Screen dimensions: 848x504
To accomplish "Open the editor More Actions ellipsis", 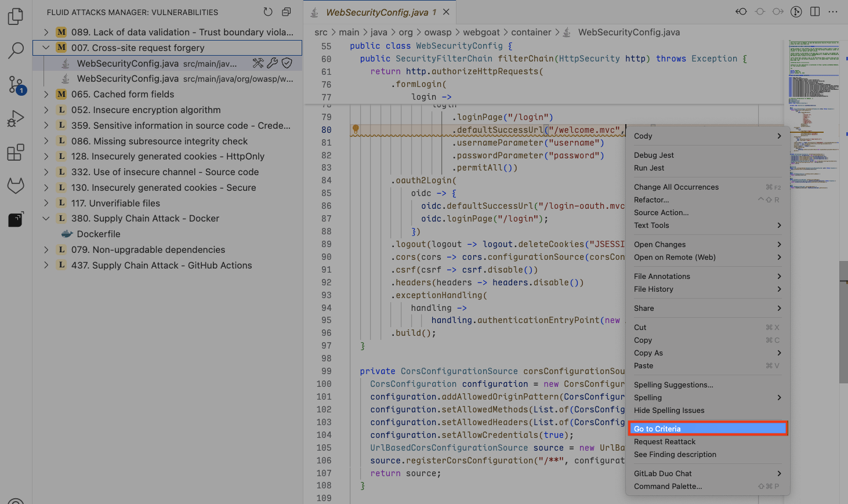I will (x=833, y=12).
